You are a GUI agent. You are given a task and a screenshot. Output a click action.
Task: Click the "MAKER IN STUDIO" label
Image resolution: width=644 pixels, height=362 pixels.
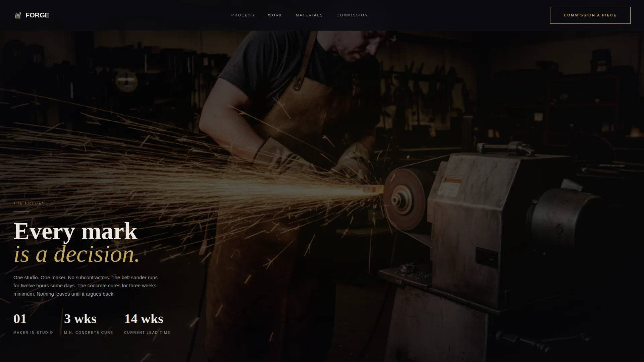[x=33, y=333]
